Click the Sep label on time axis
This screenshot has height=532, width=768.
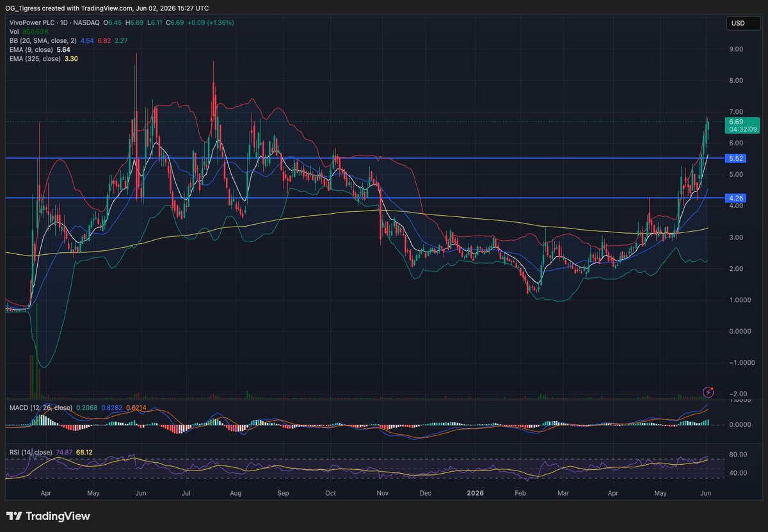tap(284, 494)
